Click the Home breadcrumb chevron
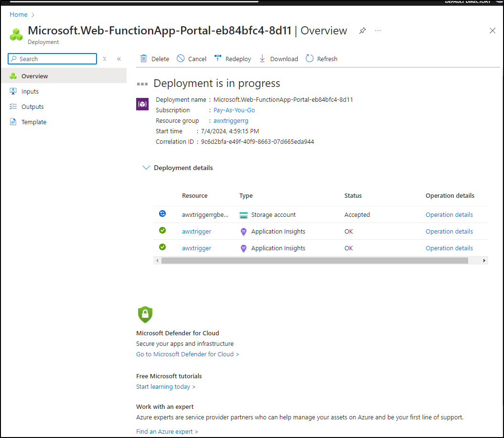The height and width of the screenshot is (438, 504). 33,15
